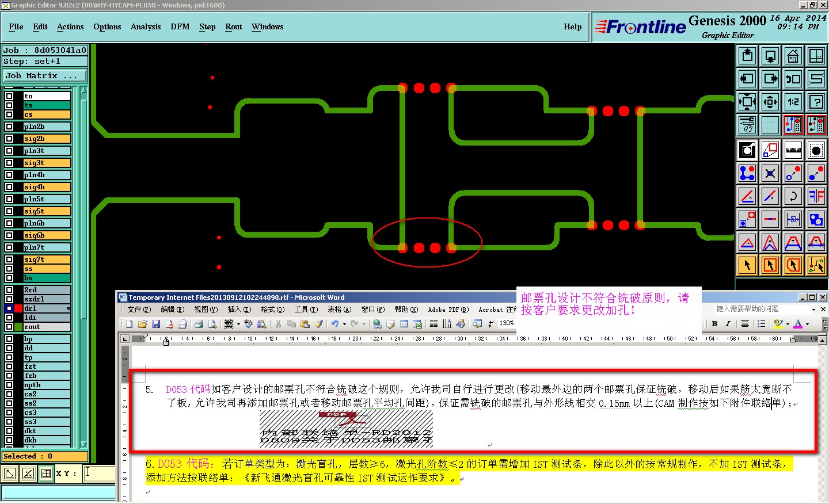Open the 130% zoom combo box in Word

(507, 323)
